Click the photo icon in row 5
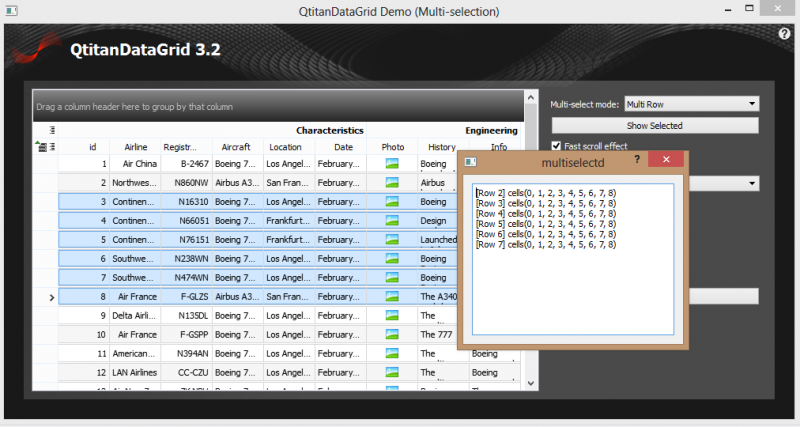This screenshot has height=427, width=800. click(392, 239)
